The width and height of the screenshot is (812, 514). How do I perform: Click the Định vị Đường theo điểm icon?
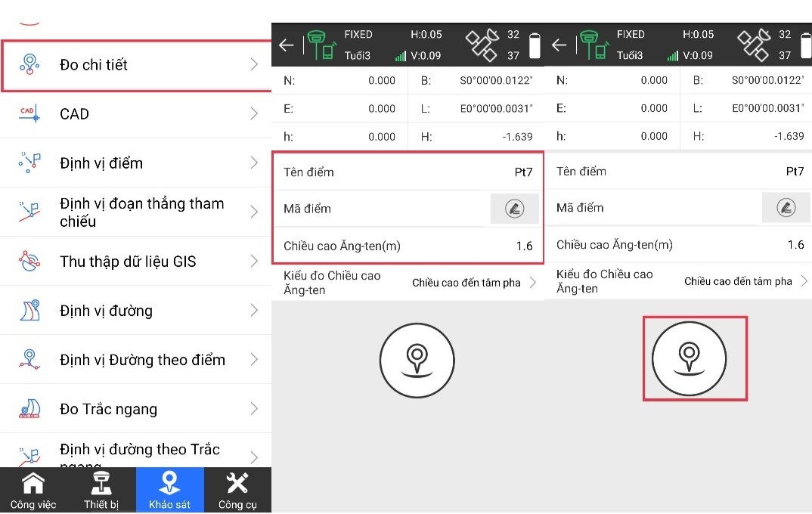coord(29,360)
